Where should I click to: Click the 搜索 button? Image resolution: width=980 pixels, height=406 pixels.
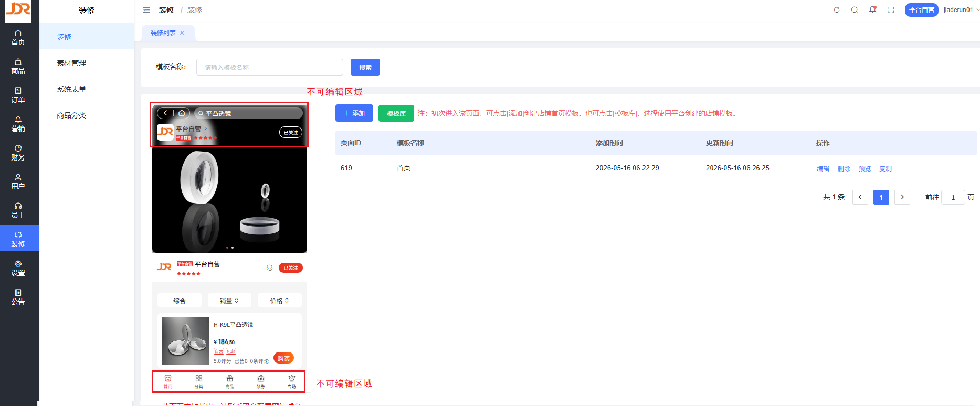[x=365, y=67]
